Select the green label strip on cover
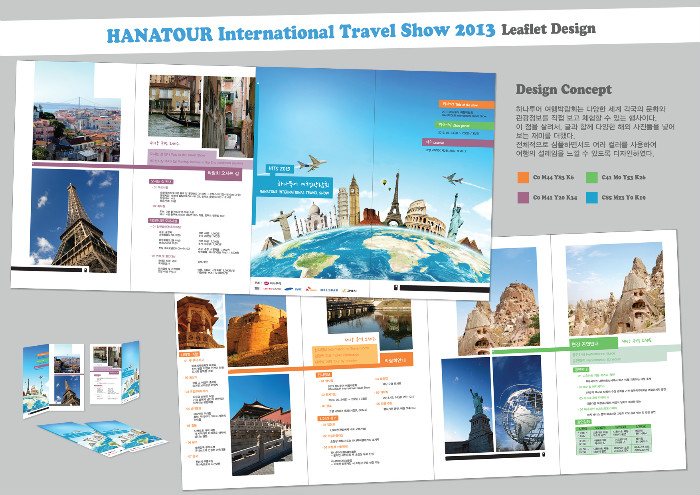 pyautogui.click(x=464, y=125)
